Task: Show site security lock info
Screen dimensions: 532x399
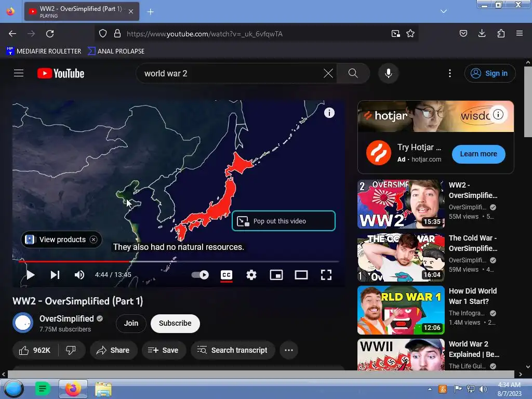Action: 117,34
